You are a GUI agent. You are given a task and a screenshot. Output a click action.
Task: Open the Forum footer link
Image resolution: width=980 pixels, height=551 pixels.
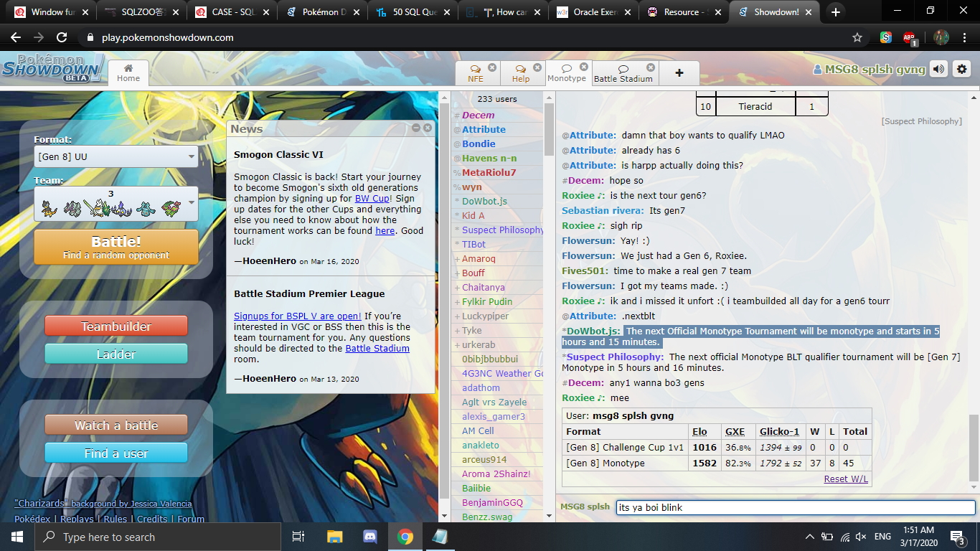(191, 519)
